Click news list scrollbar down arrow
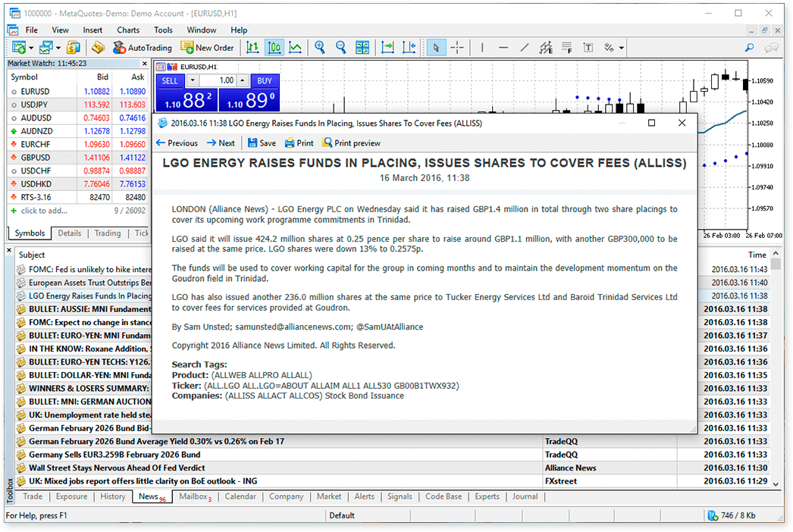 [x=776, y=484]
